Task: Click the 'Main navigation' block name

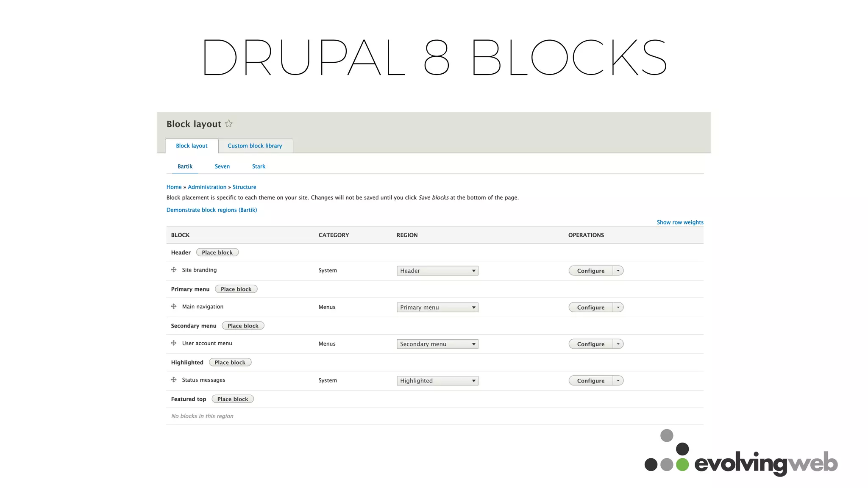Action: pyautogui.click(x=203, y=307)
